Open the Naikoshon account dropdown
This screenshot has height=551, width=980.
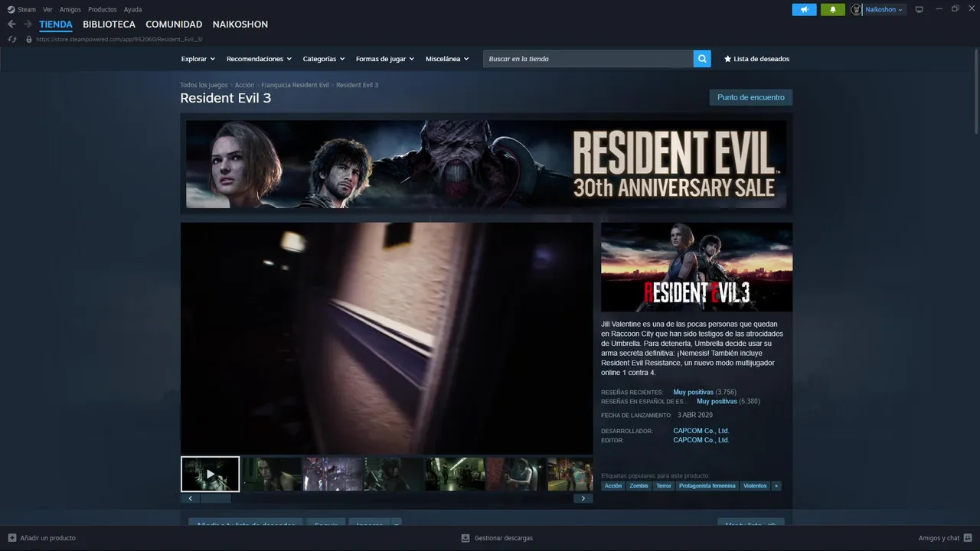pyautogui.click(x=884, y=9)
